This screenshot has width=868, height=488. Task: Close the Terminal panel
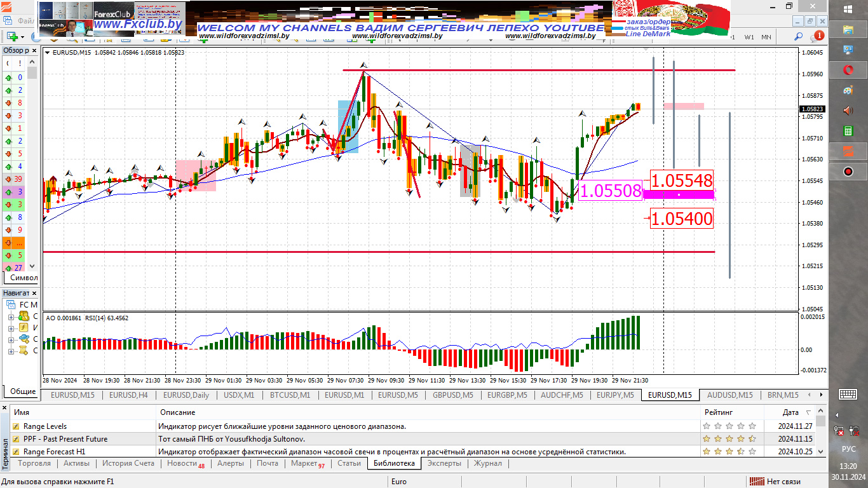click(5, 408)
